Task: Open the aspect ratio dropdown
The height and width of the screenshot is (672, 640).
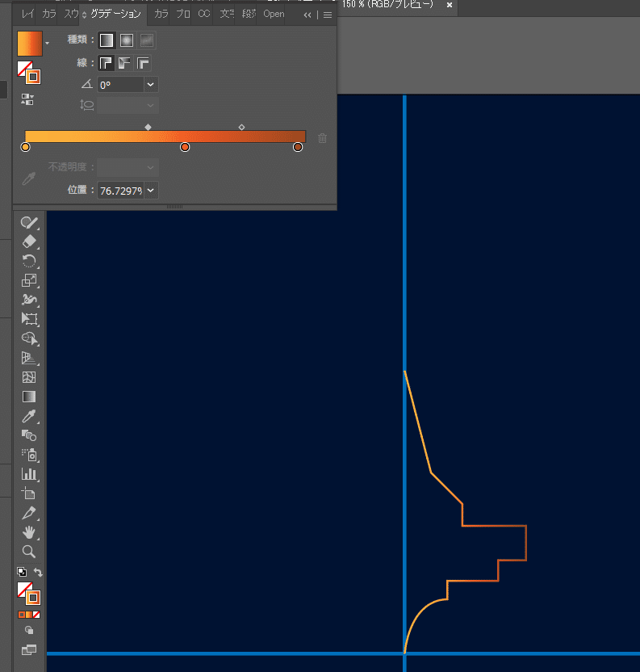Action: click(x=151, y=105)
